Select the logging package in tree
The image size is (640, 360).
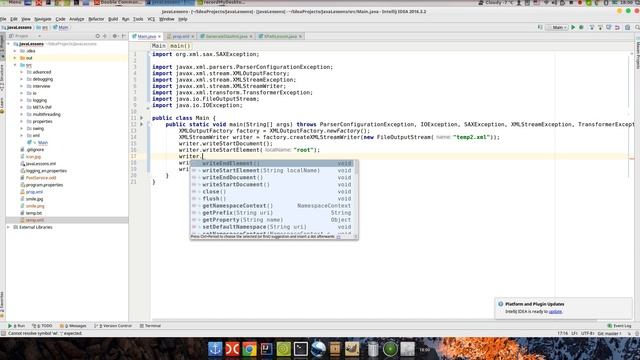40,100
